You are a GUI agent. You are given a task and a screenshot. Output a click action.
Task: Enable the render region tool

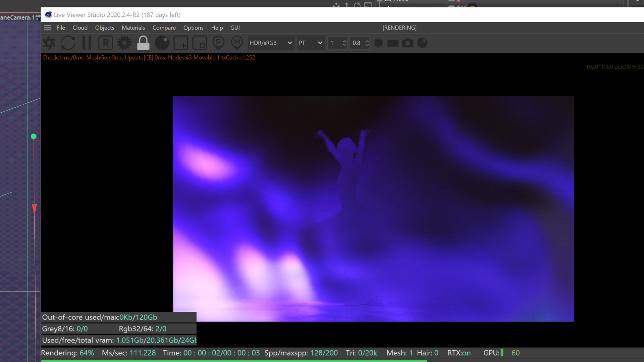(181, 43)
